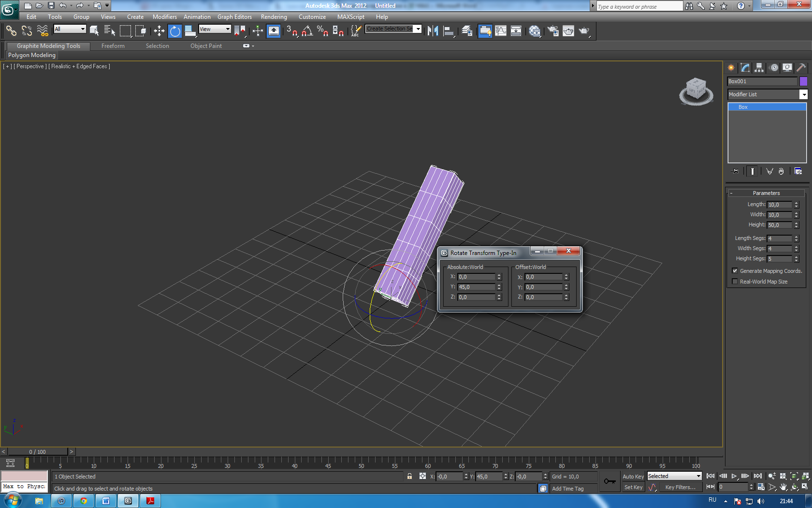Click the Polygon Modeling panel button
Viewport: 812px width, 508px height.
(x=32, y=55)
